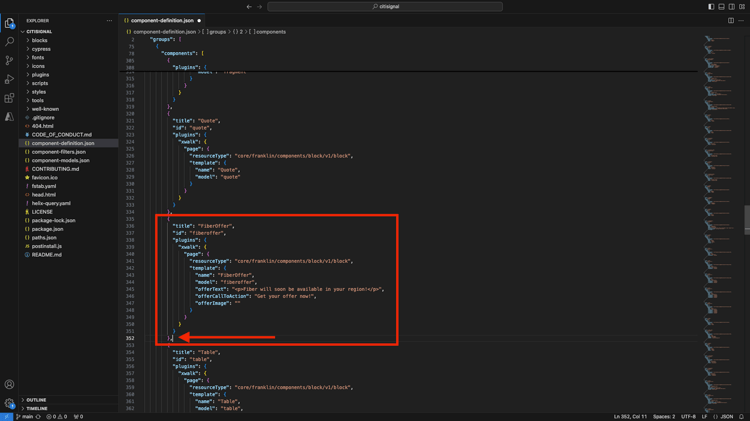Open the Run and Debug view icon
The image size is (750, 421).
pos(9,79)
